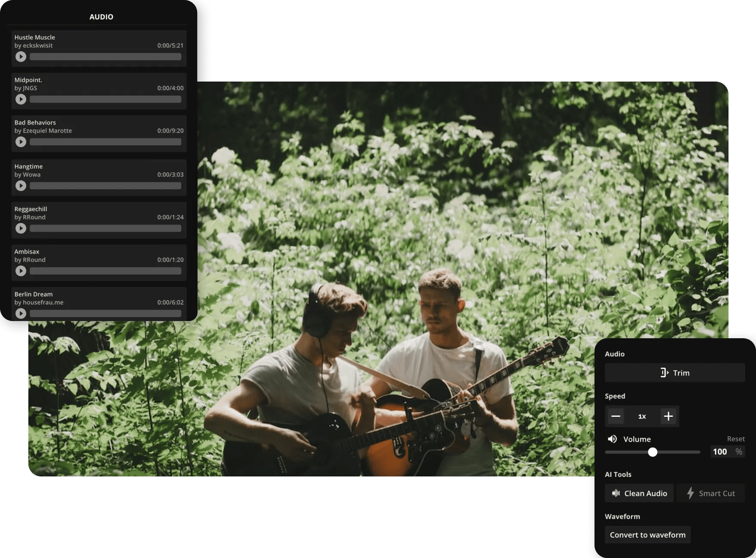Play Berlin Dream by housefrau.me
756x558 pixels.
(21, 313)
